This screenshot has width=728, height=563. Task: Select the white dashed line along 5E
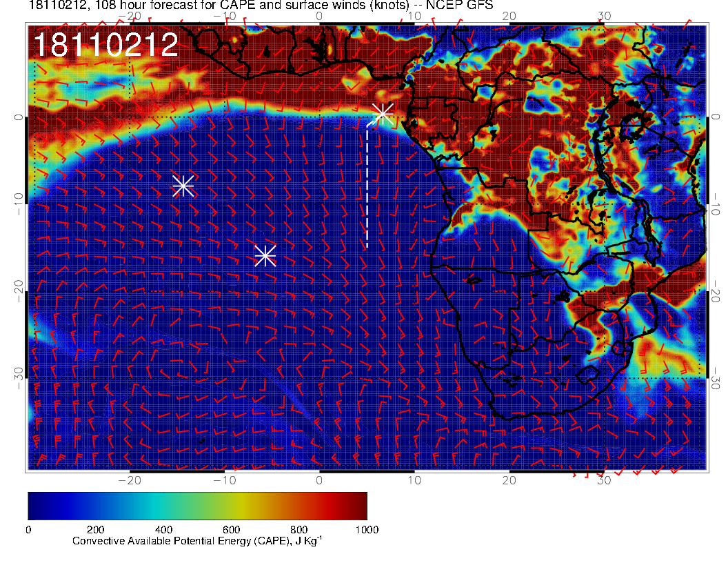(x=367, y=186)
